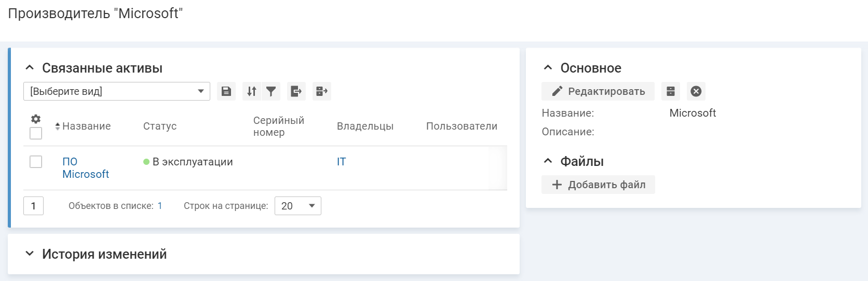The height and width of the screenshot is (281, 868).
Task: Open the filter funnel icon
Action: [271, 91]
